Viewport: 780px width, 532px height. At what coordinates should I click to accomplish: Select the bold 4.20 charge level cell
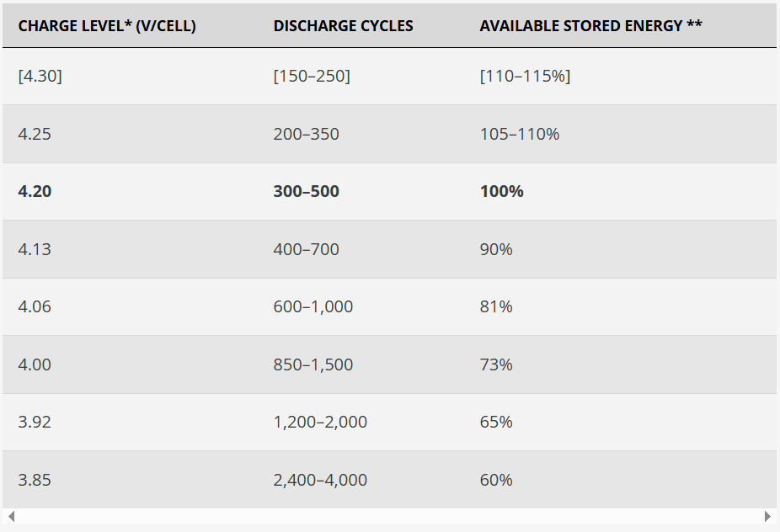tap(35, 191)
